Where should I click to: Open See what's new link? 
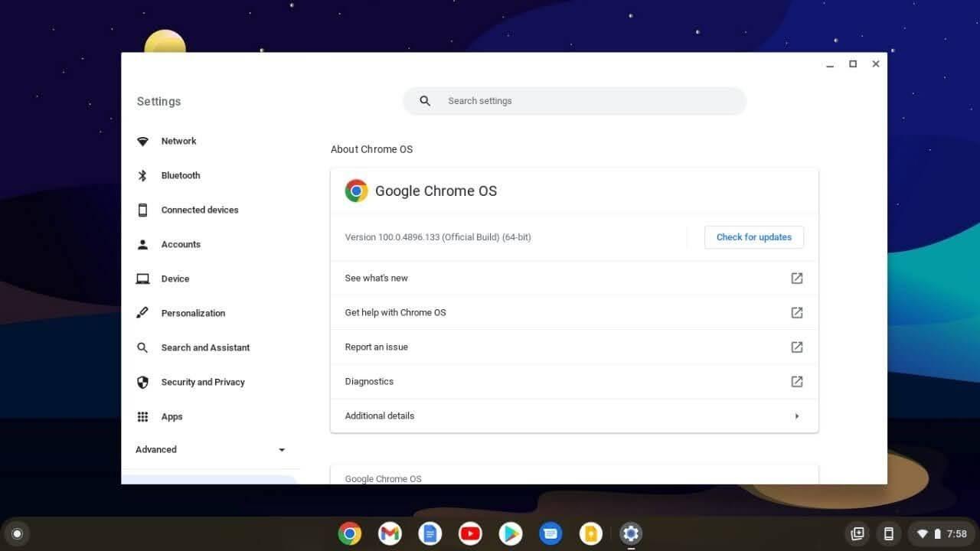click(574, 278)
